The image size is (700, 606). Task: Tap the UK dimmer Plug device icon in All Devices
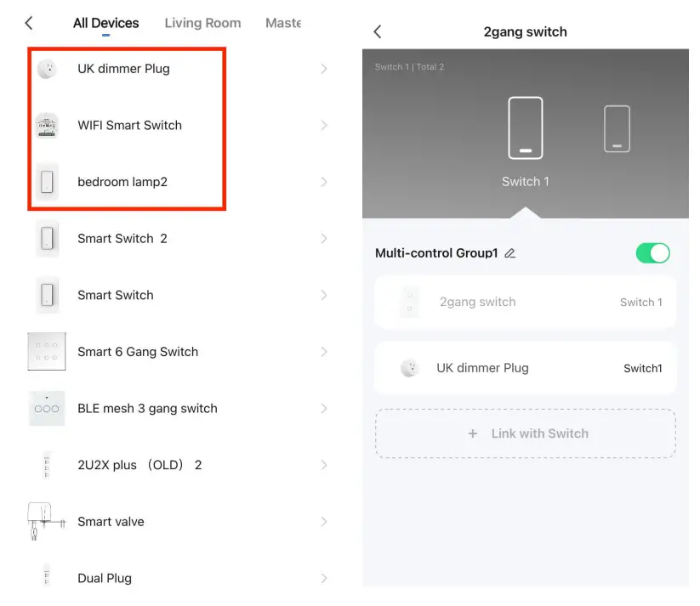[47, 69]
